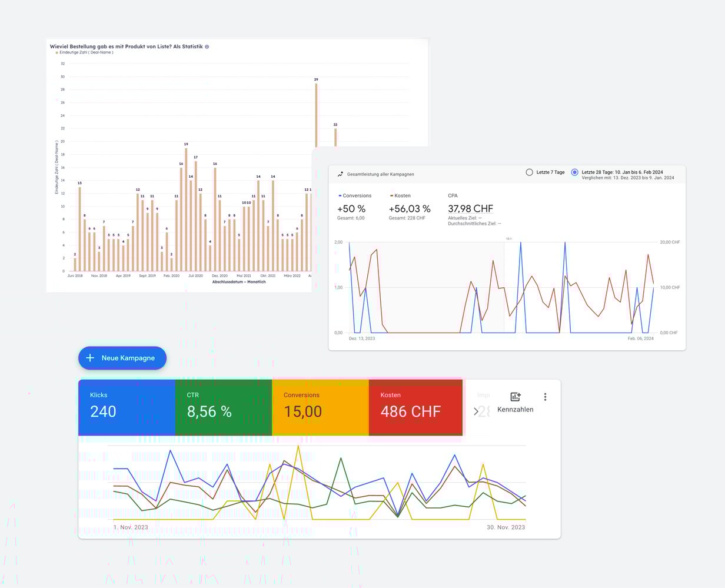The height and width of the screenshot is (588, 725).
Task: Click the +50 % conversions value
Action: point(351,208)
